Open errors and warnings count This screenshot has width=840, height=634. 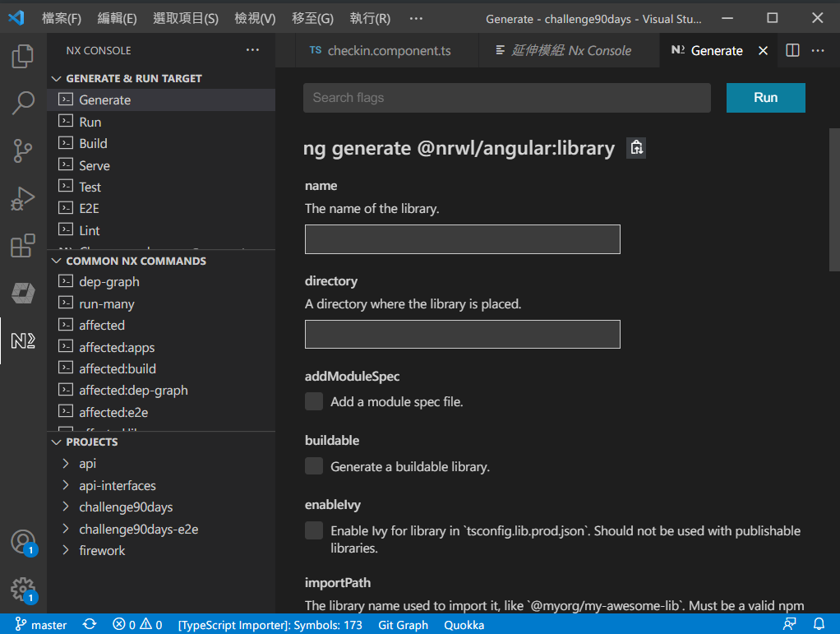coord(137,624)
